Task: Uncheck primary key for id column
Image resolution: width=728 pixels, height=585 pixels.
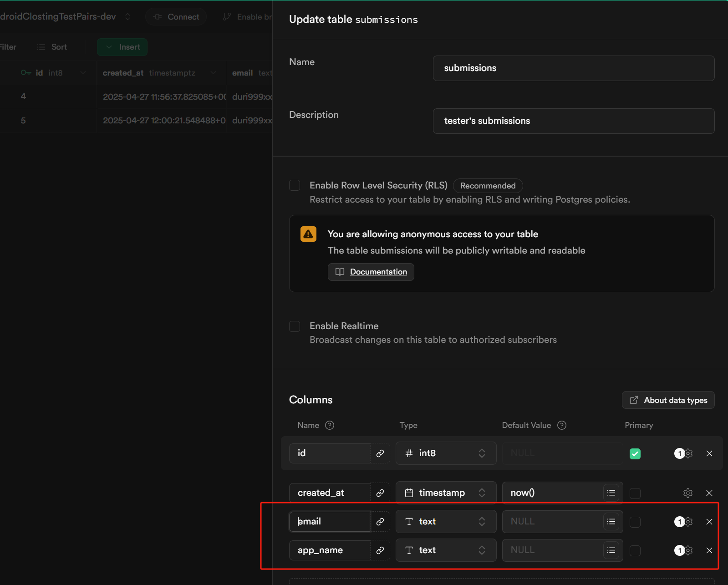Action: click(635, 453)
